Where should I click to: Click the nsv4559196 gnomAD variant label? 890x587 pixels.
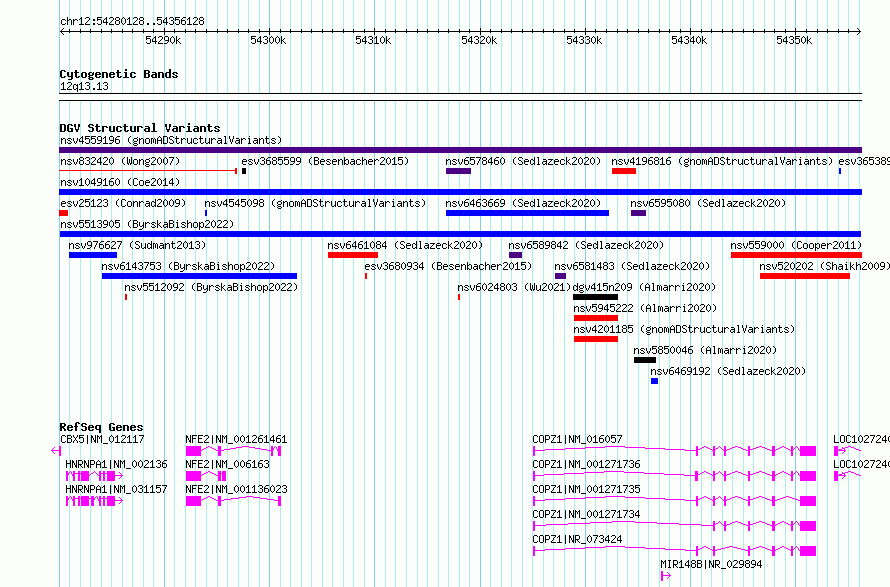click(x=171, y=140)
